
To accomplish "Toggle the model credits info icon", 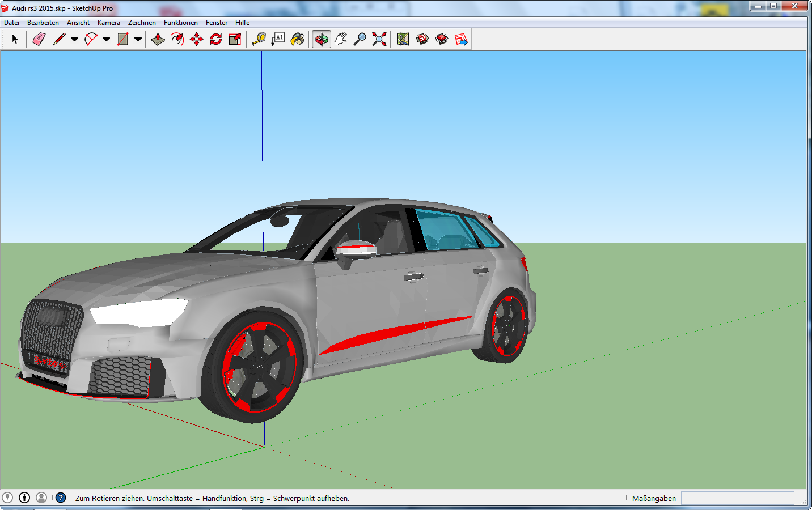I will click(24, 498).
